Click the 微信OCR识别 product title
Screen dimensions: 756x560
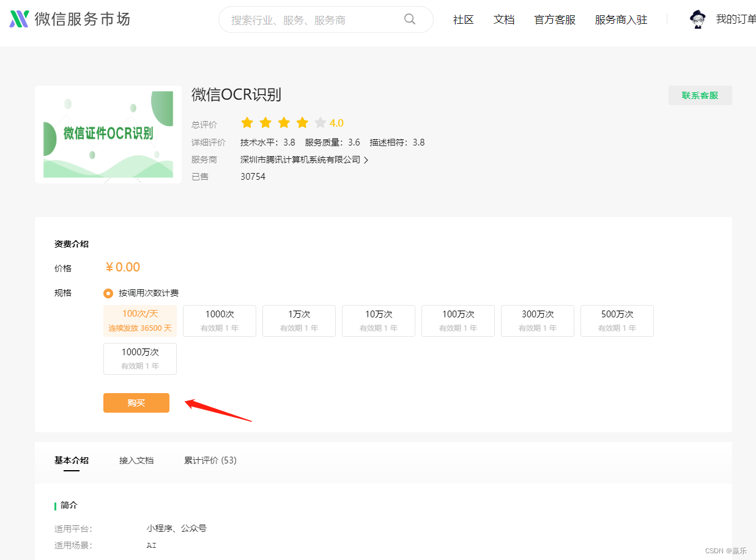236,95
